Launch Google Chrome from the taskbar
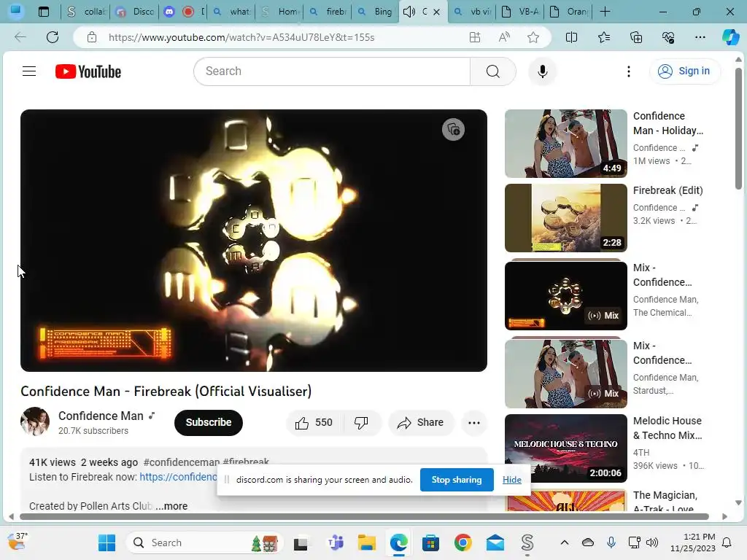The image size is (747, 560). pos(462,542)
